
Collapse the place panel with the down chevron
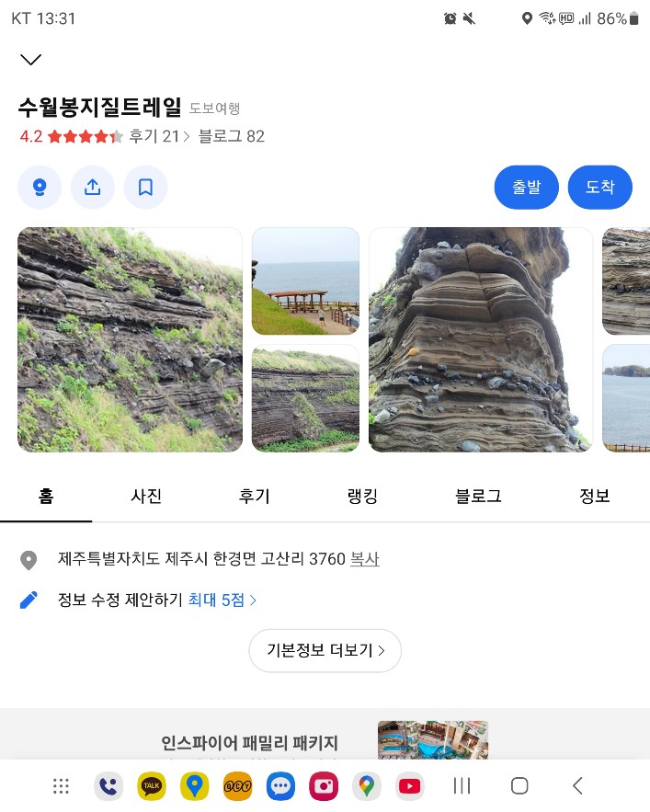coord(31,60)
